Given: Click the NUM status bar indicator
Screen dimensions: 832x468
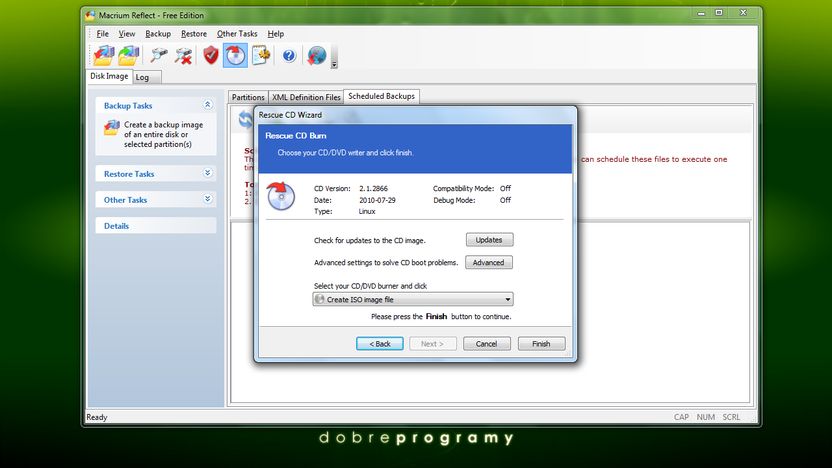Looking at the screenshot, I should pos(706,417).
